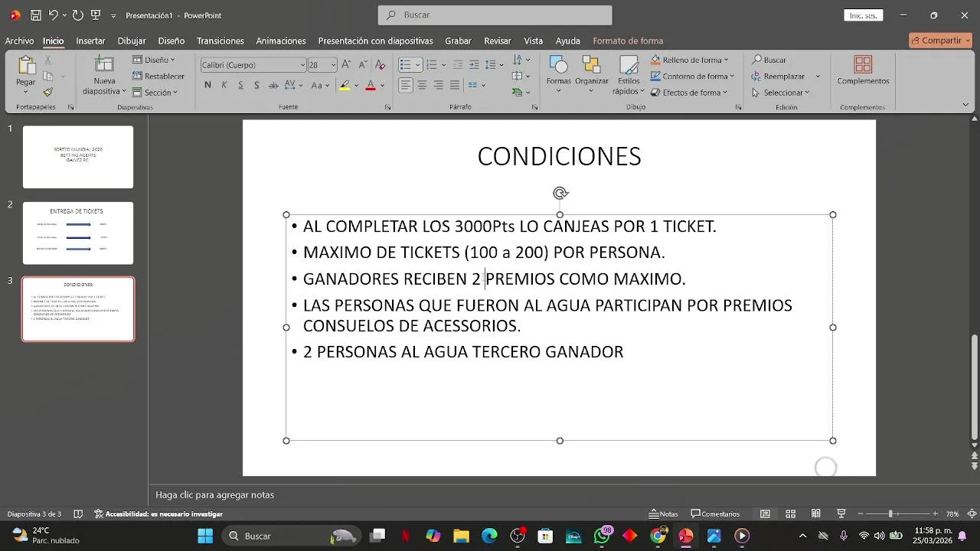Toggle italic K formatting
This screenshot has height=551, width=980.
coord(224,85)
